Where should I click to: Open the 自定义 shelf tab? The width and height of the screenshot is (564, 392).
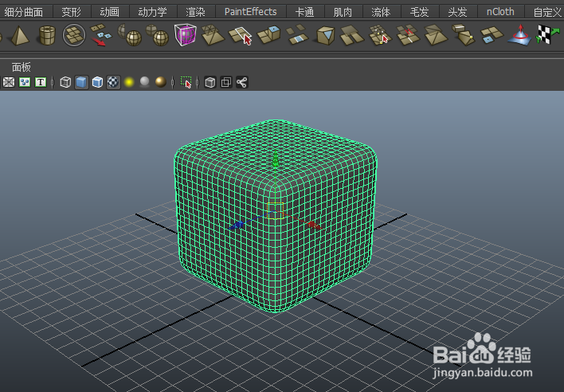point(546,12)
